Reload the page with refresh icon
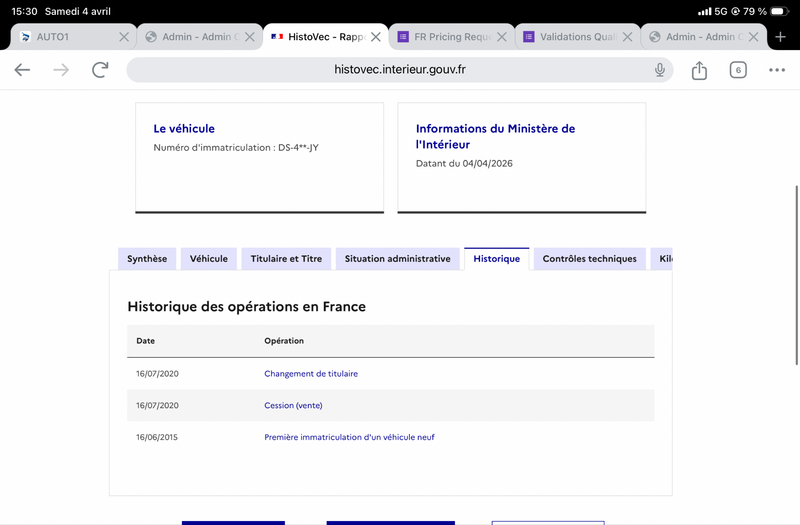Image resolution: width=800 pixels, height=525 pixels. click(x=100, y=70)
